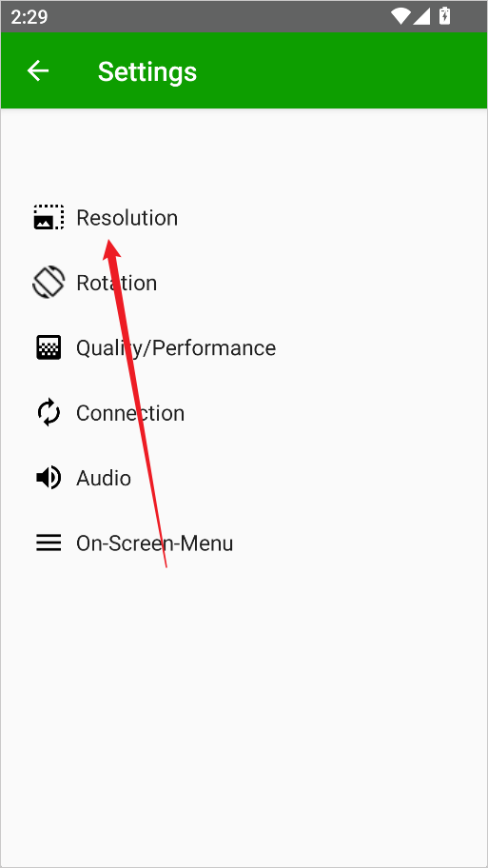Tap the cellular signal status icon
Image resolution: width=488 pixels, height=868 pixels.
[x=421, y=16]
